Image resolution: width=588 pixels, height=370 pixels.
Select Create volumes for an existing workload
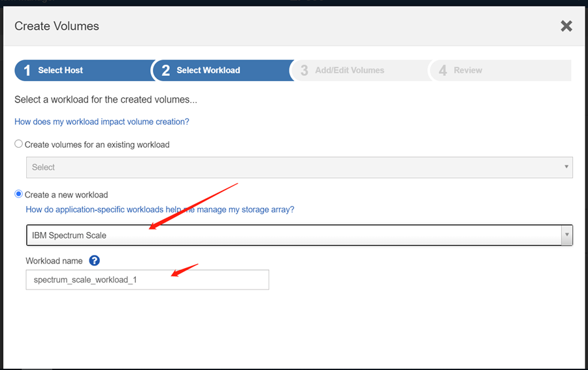point(18,144)
